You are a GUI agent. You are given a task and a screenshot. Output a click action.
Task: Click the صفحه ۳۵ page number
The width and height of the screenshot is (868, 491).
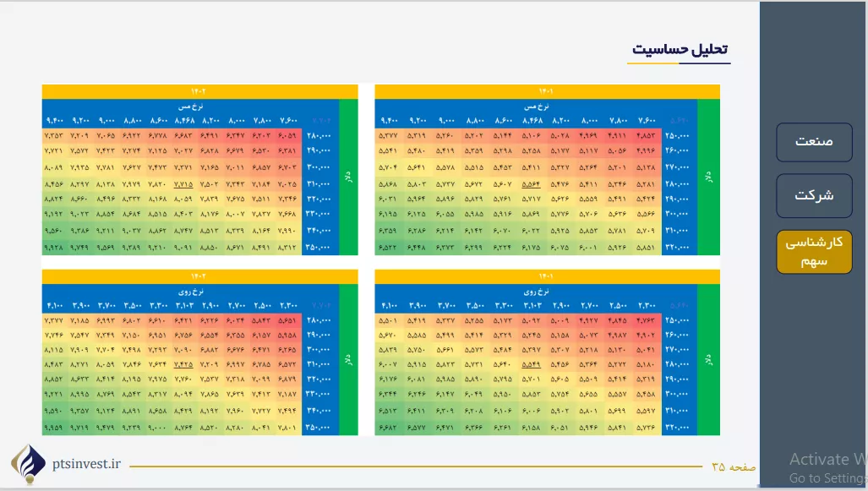tap(733, 466)
